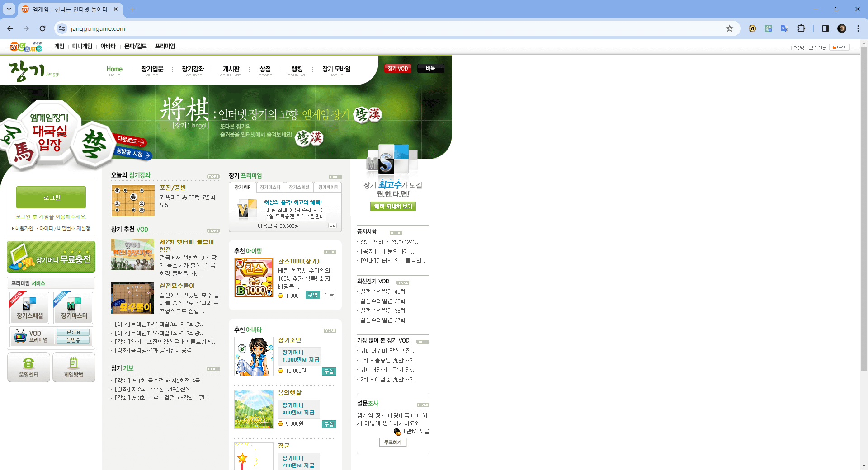This screenshot has height=470, width=868.
Task: Open the 장기스페셜 premium service icon
Action: 29,308
